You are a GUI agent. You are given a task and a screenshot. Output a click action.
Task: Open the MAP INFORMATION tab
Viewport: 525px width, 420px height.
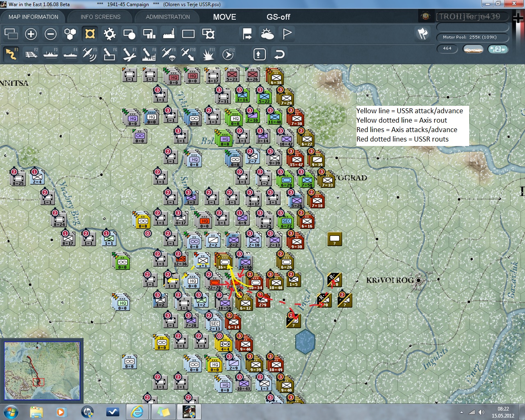[33, 17]
